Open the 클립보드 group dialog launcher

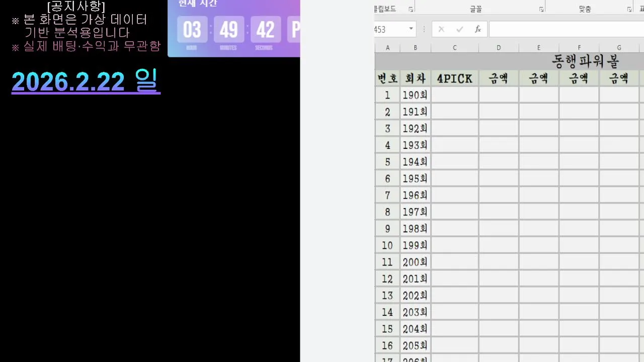pyautogui.click(x=411, y=10)
